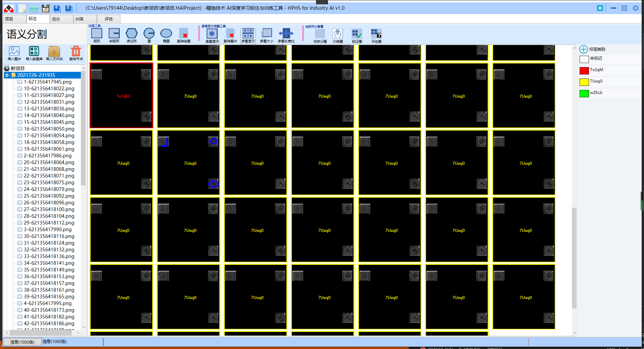The height and width of the screenshot is (349, 644).
Task: Click the 信息(1000条) status tab
Action: [22, 342]
